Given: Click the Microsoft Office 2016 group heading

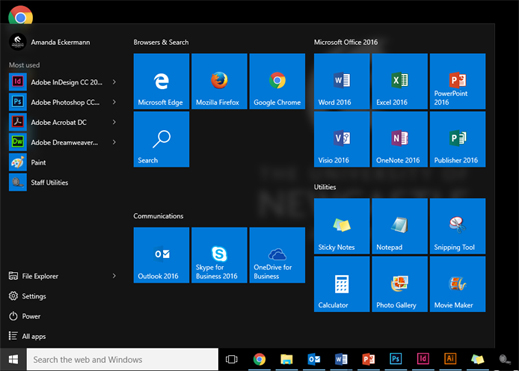Looking at the screenshot, I should click(x=346, y=42).
